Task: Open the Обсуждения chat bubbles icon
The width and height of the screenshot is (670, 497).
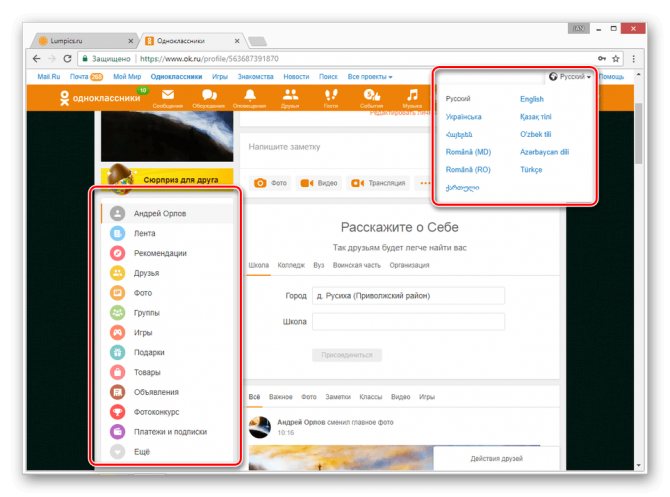Action: (x=209, y=95)
